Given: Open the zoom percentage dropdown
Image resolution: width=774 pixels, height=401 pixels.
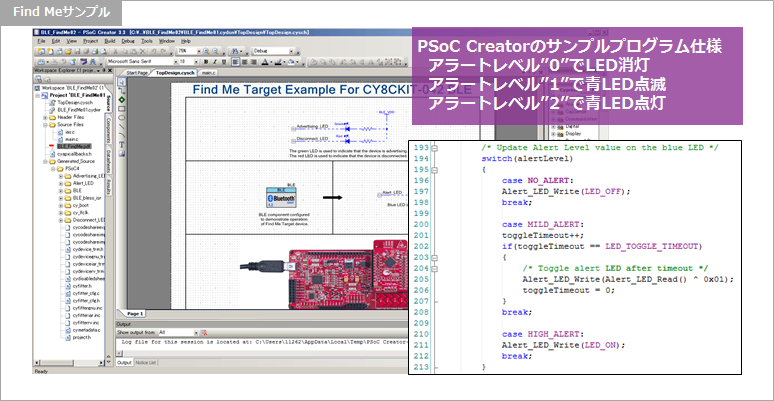Looking at the screenshot, I should point(199,51).
